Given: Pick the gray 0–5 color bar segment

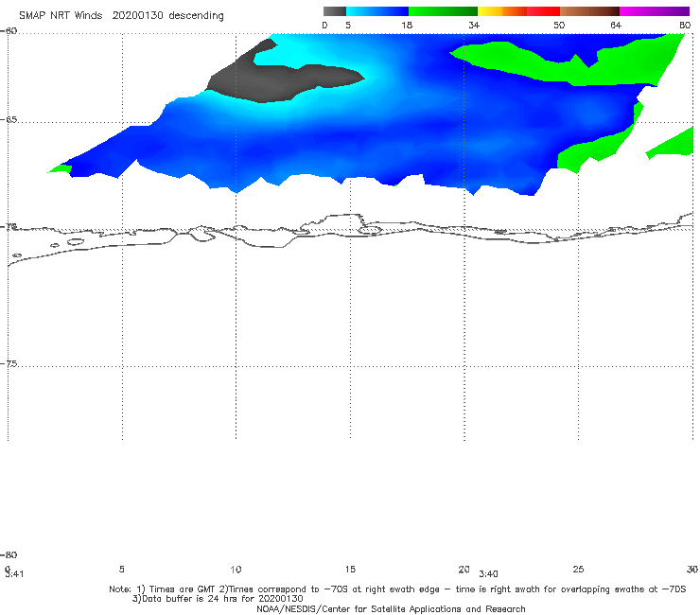Looking at the screenshot, I should click(334, 11).
